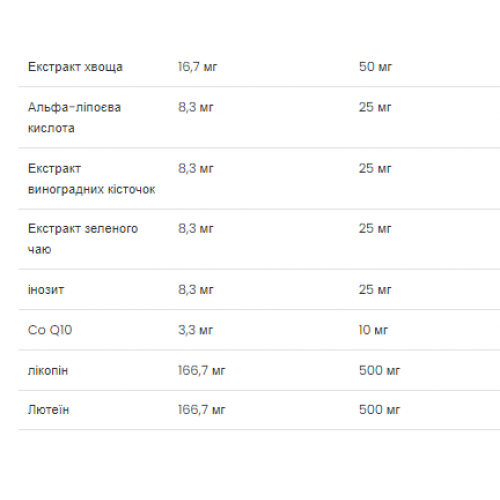
Task: Click the 16,7 мг value for Екстракт хвоща
Action: tap(197, 67)
